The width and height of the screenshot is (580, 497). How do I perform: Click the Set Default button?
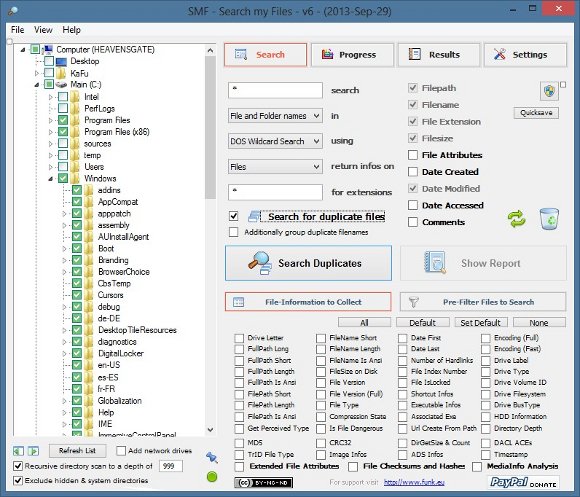(480, 322)
